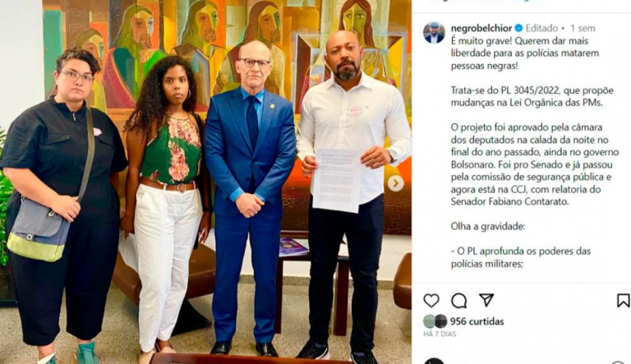
Task: Click the '1 sem' post age label
Action: click(x=583, y=28)
